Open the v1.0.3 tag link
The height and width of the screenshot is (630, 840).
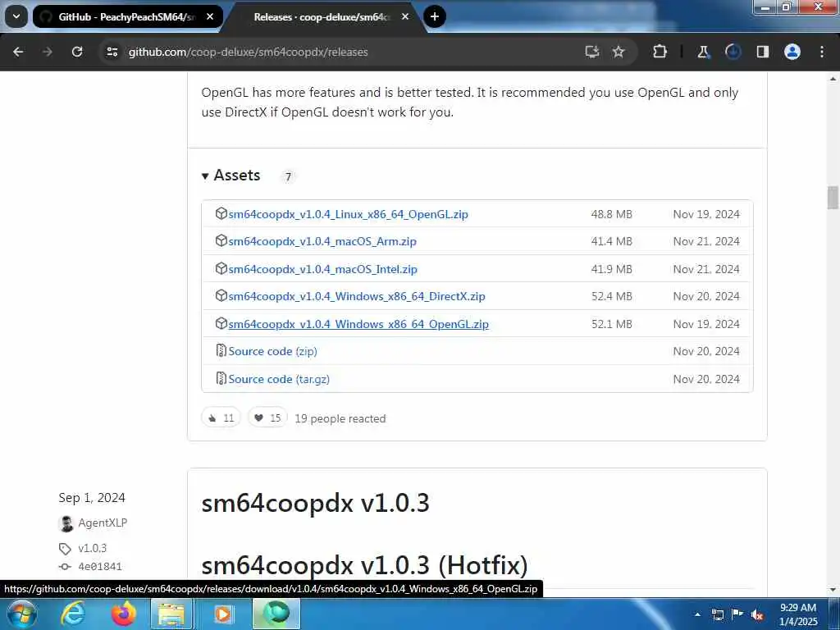coord(92,548)
